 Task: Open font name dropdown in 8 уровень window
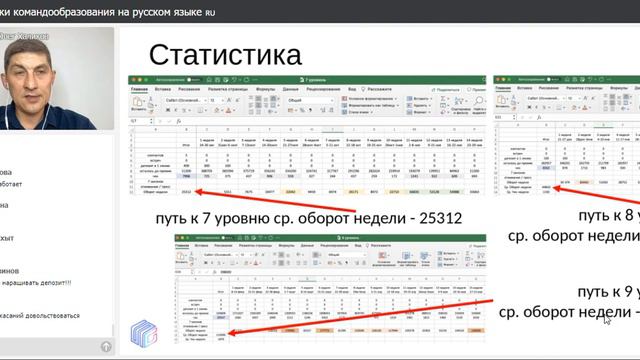tap(545, 98)
